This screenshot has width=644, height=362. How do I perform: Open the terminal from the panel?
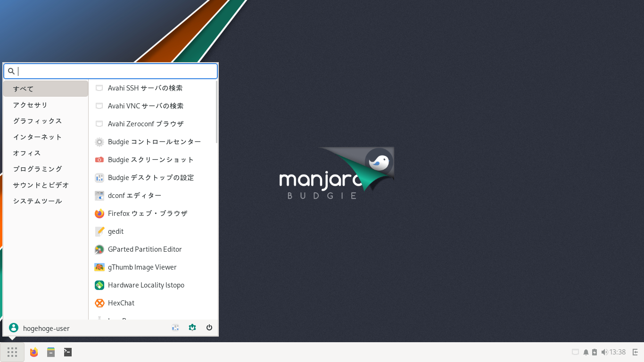click(68, 352)
